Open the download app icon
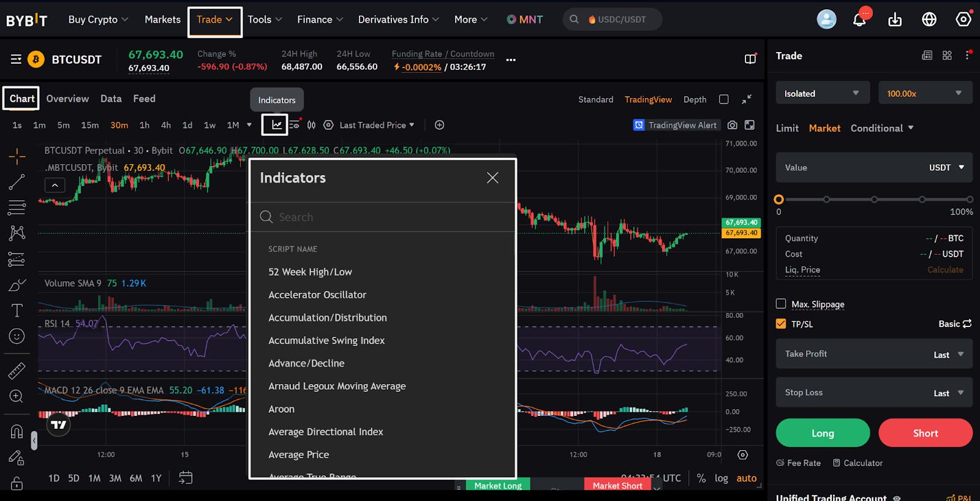980x501 pixels. tap(895, 20)
